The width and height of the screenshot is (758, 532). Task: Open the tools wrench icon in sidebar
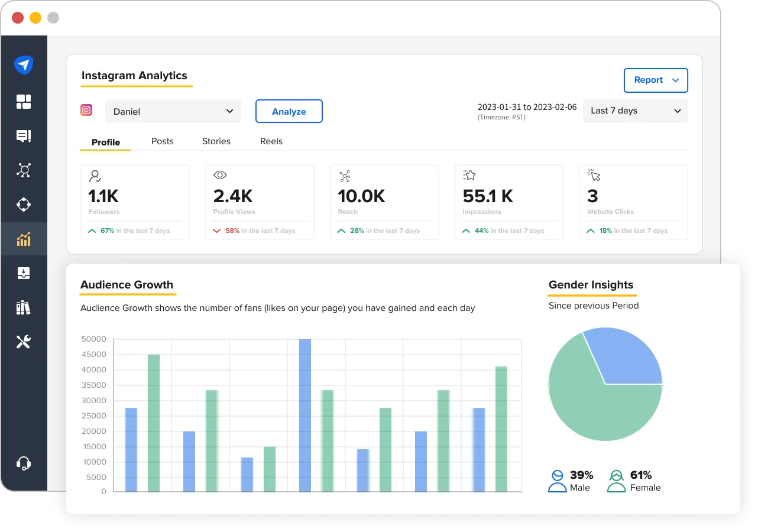(24, 341)
